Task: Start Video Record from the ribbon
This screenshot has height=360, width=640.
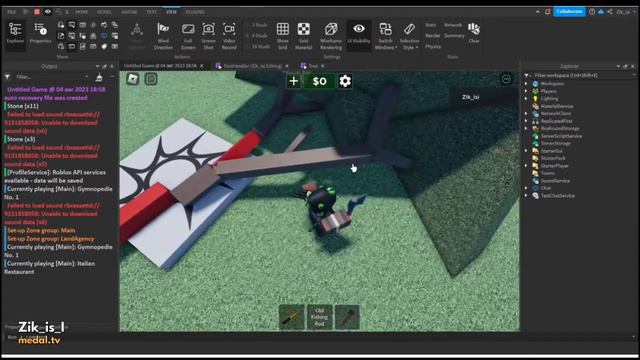Action: tap(229, 36)
